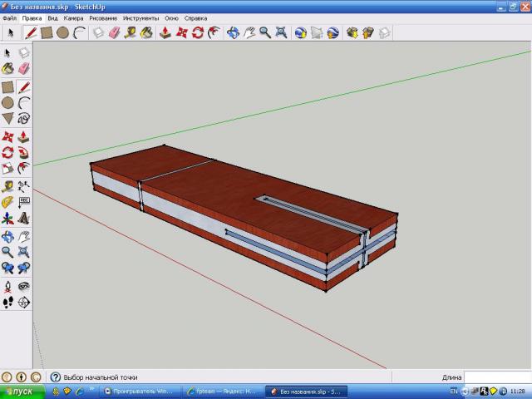The width and height of the screenshot is (532, 399).
Task: Choose the Rectangle tool in the left palette
Action: [x=7, y=86]
